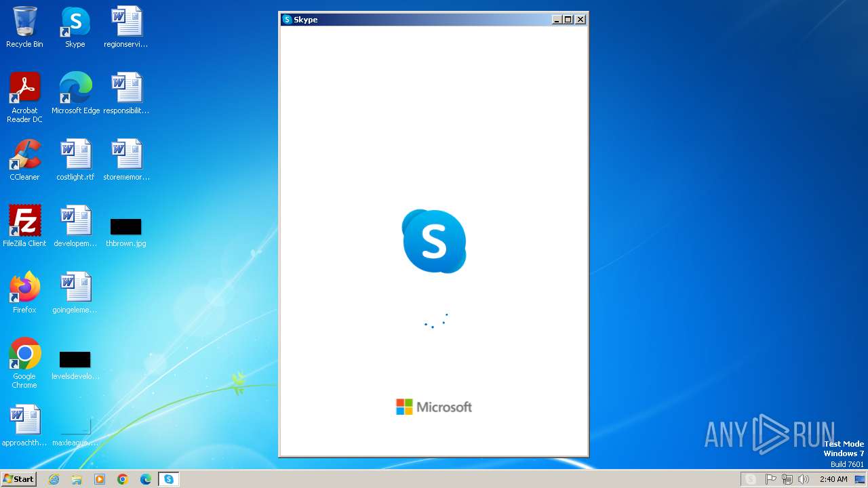The height and width of the screenshot is (488, 868).
Task: Select the goingeleme... Word document
Action: [75, 293]
